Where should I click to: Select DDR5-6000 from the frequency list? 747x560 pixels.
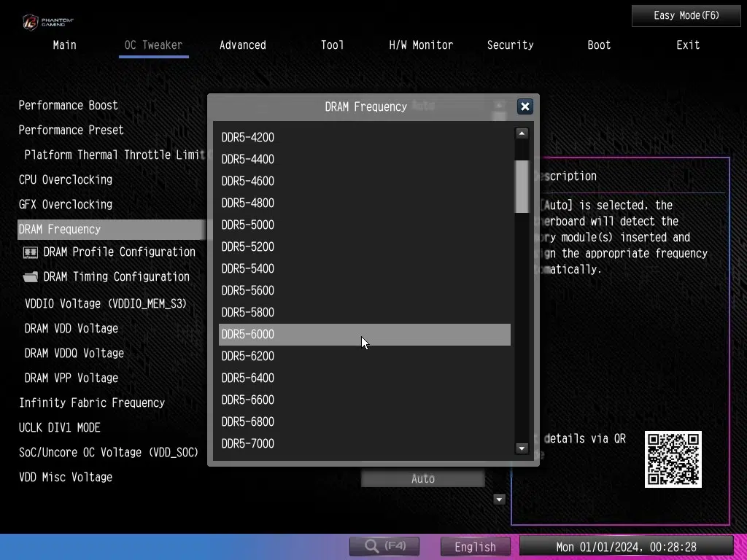[364, 335]
